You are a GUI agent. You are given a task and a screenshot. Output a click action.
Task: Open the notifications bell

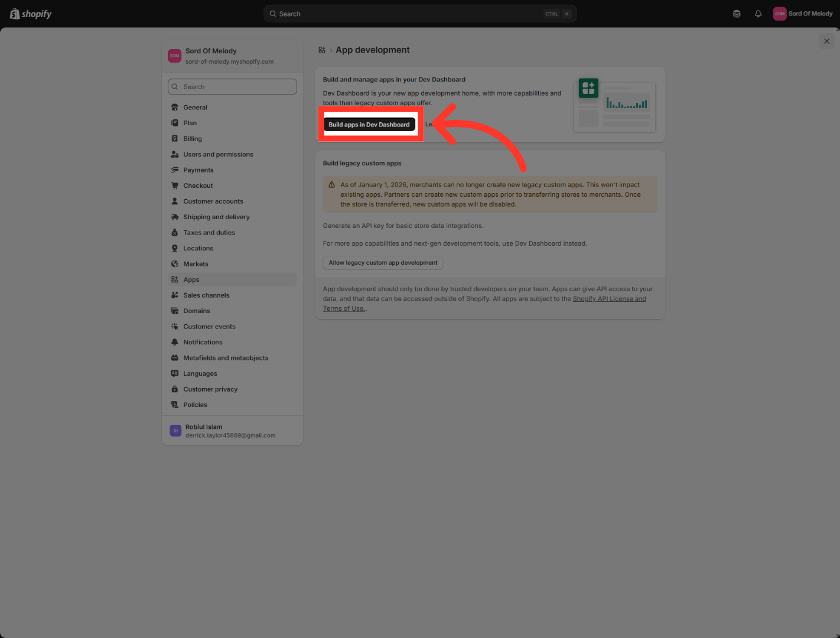coord(758,14)
